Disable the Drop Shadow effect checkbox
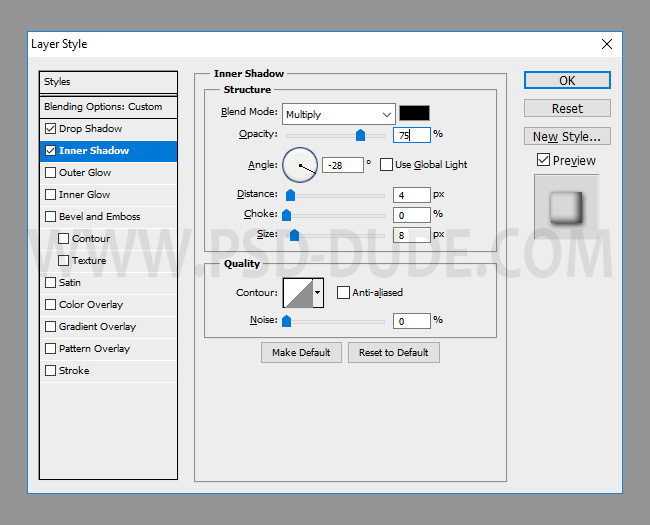Screen dimensions: 650x525 (x=51, y=129)
